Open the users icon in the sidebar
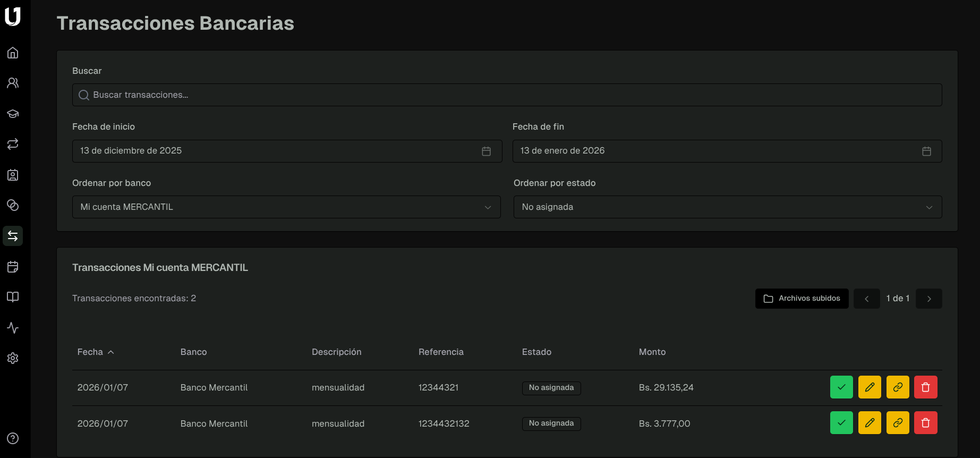980x458 pixels. pyautogui.click(x=13, y=83)
